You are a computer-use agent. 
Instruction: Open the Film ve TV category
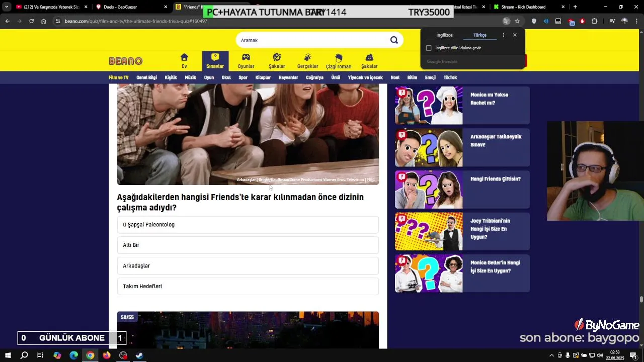click(x=119, y=77)
